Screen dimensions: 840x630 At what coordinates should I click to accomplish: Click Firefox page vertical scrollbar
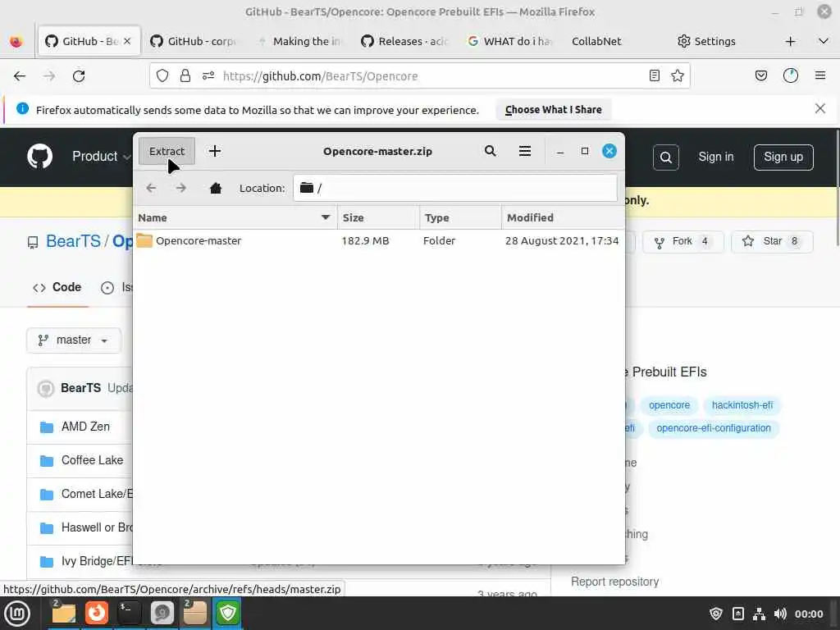[x=837, y=188]
